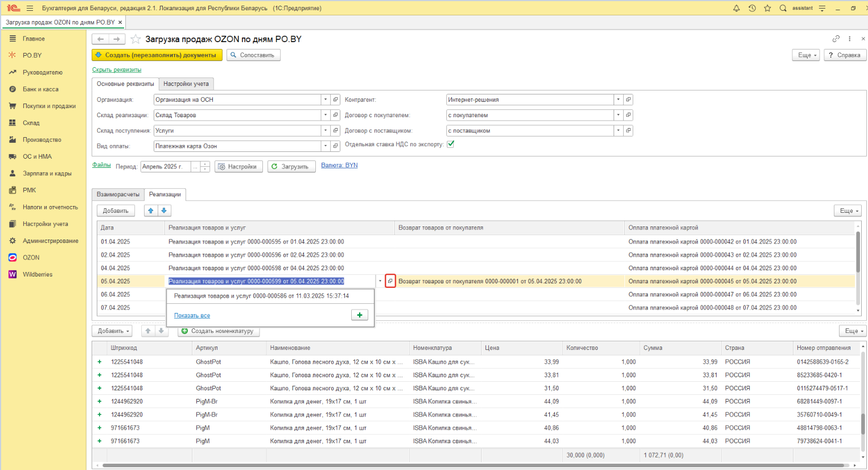
Task: Click plus icon of shipment 0142588639-0165-2 row
Action: pos(100,362)
